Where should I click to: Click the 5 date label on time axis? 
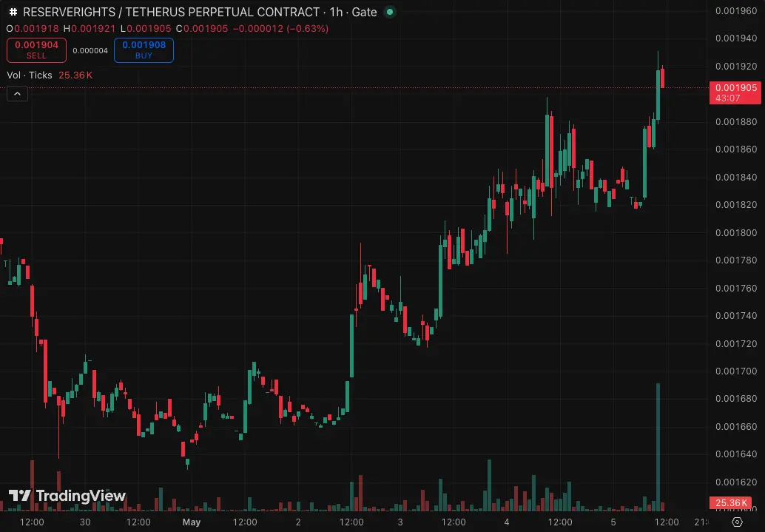click(x=613, y=522)
